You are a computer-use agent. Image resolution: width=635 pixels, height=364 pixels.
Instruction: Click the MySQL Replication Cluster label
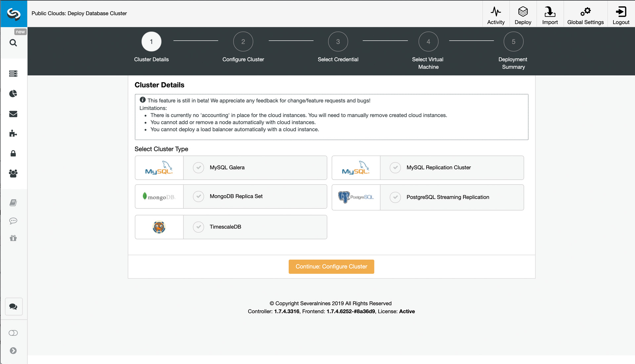pyautogui.click(x=439, y=167)
